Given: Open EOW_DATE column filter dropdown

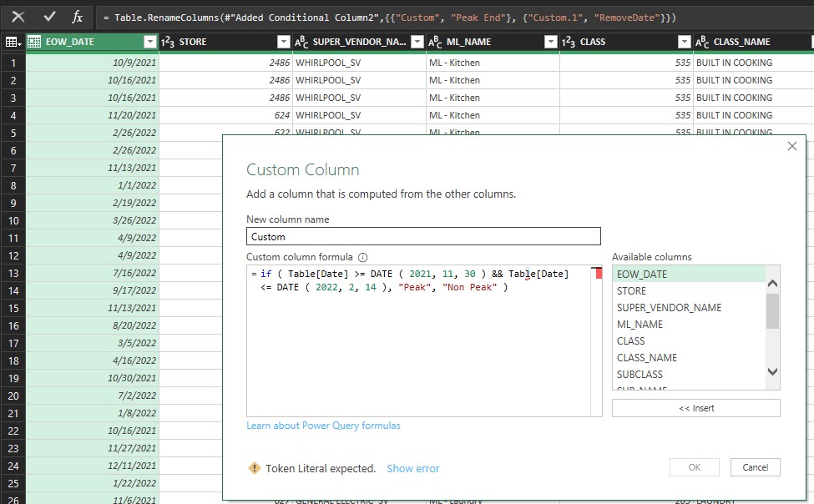Looking at the screenshot, I should tap(149, 42).
